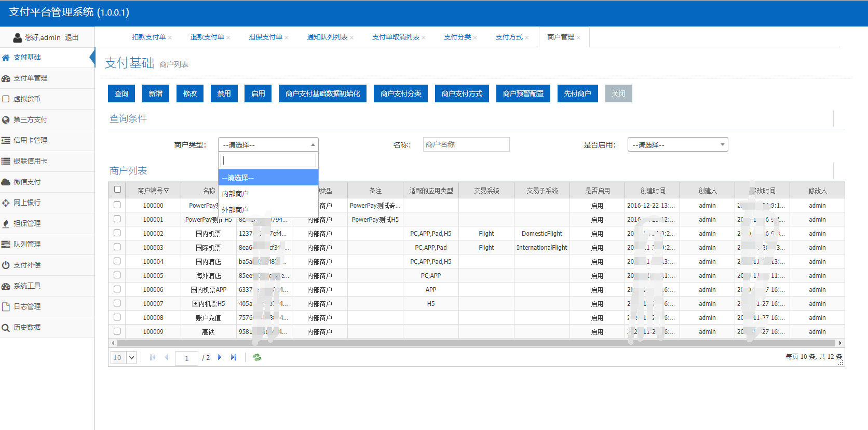The width and height of the screenshot is (868, 430).
Task: Click the 新增 button
Action: tap(156, 93)
